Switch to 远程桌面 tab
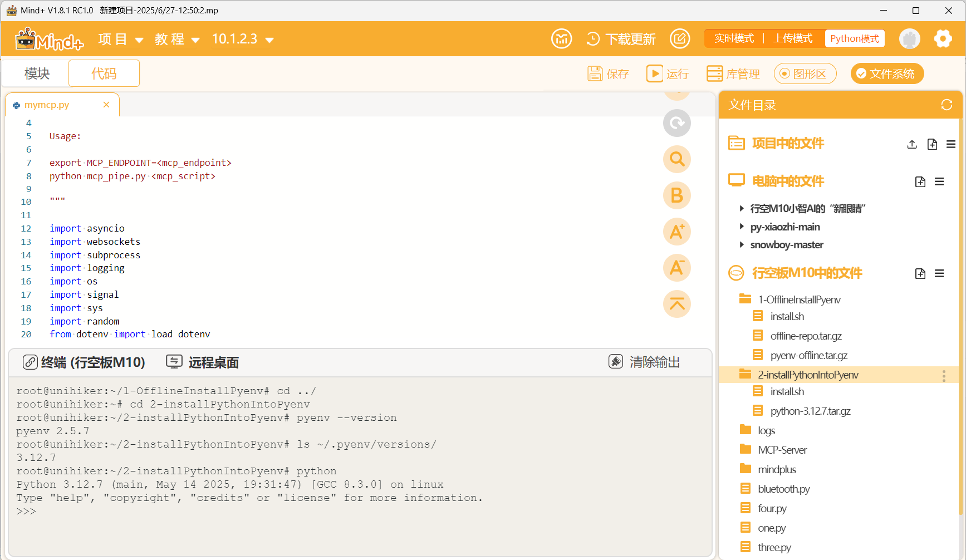 click(203, 362)
